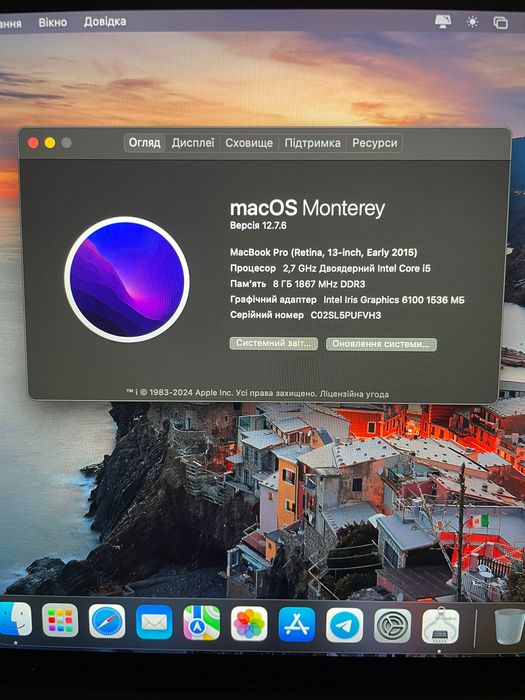Click the Оновлення системи button
The image size is (525, 700).
click(381, 344)
